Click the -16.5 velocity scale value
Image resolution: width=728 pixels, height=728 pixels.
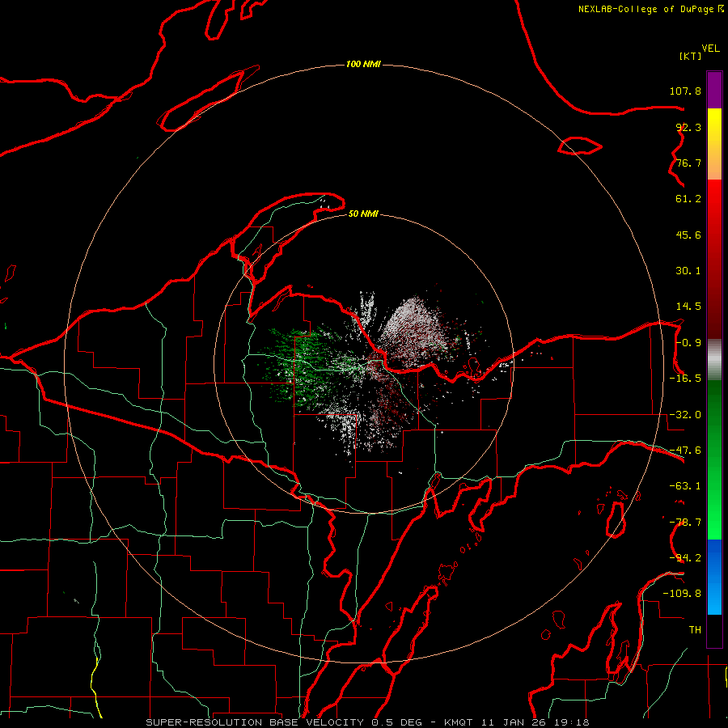pyautogui.click(x=685, y=379)
